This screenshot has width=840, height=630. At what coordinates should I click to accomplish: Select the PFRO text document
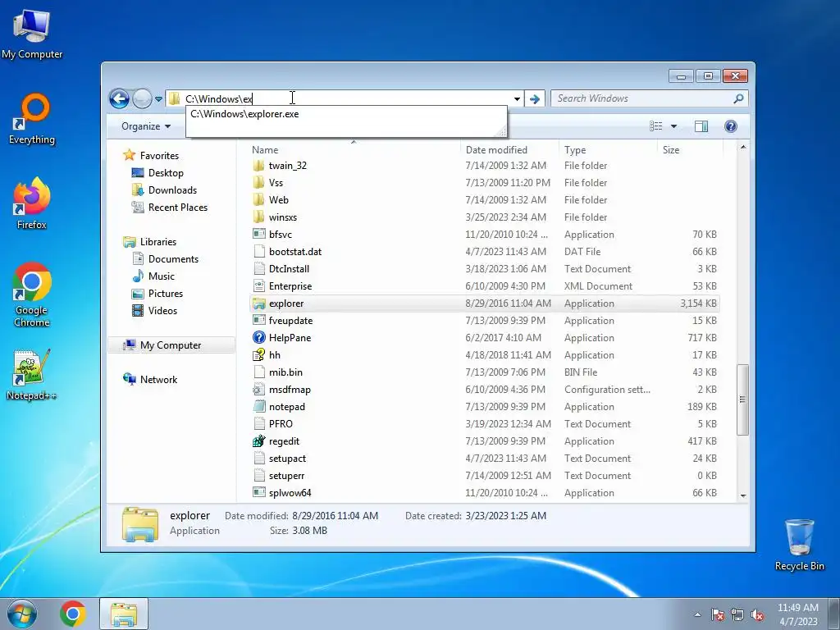[281, 424]
